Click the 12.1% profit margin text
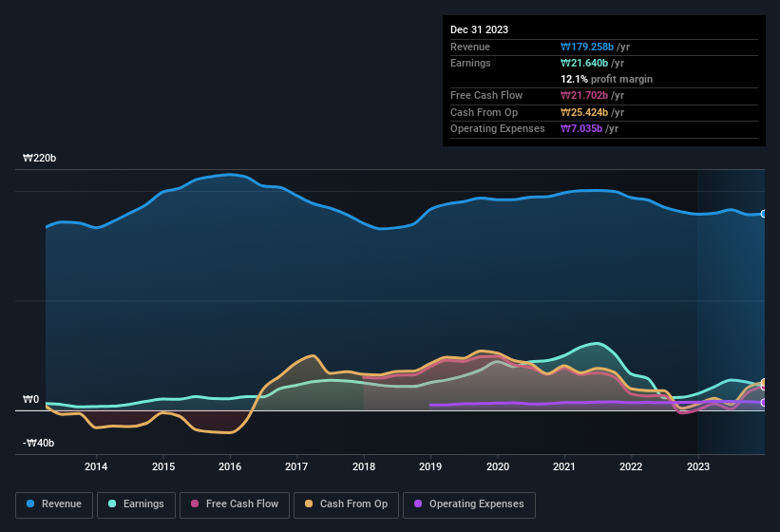The image size is (780, 532). (x=606, y=79)
